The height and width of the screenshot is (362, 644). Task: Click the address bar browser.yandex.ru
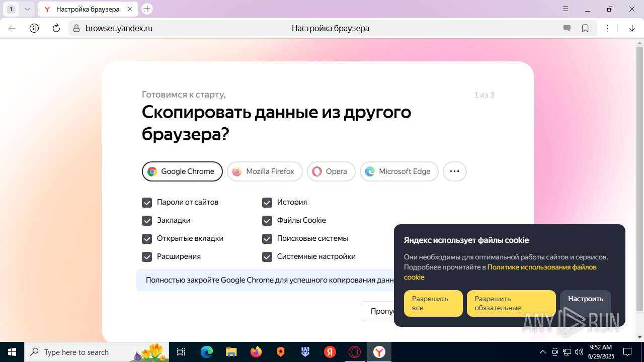119,29
